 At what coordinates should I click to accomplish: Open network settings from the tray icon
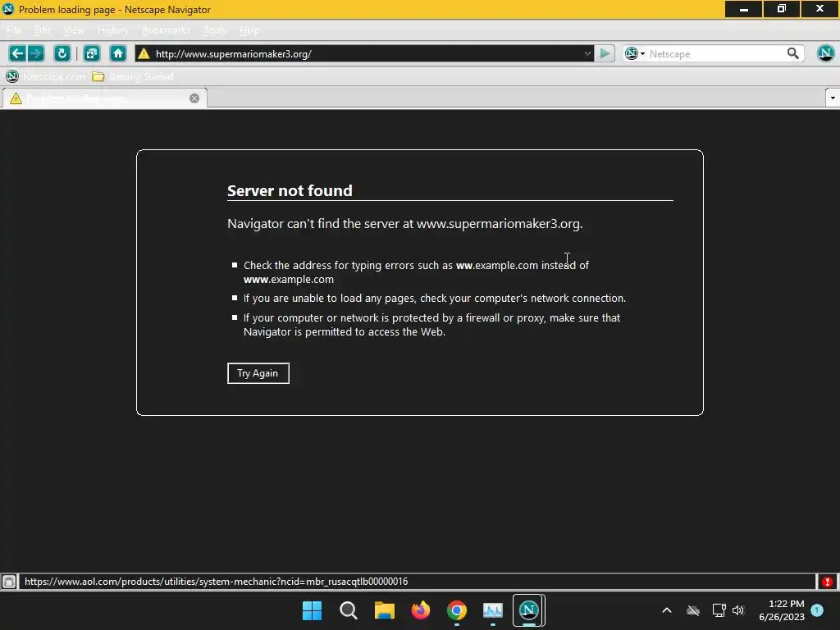point(719,610)
